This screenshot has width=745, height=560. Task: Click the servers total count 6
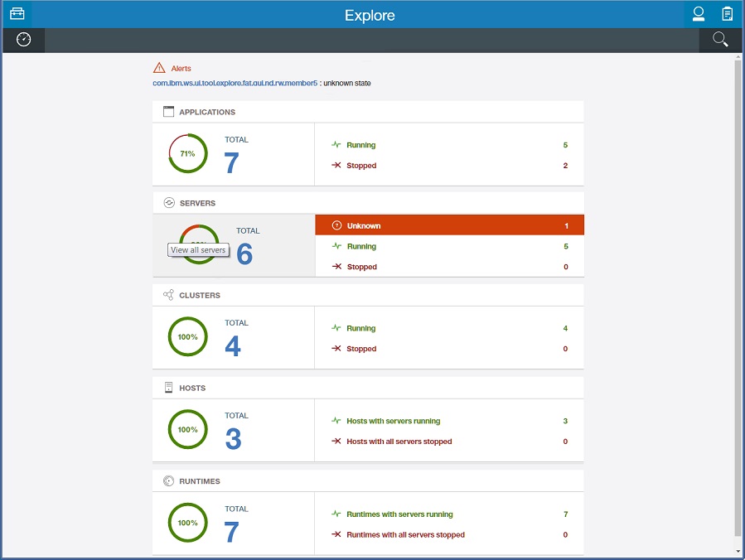pyautogui.click(x=244, y=253)
